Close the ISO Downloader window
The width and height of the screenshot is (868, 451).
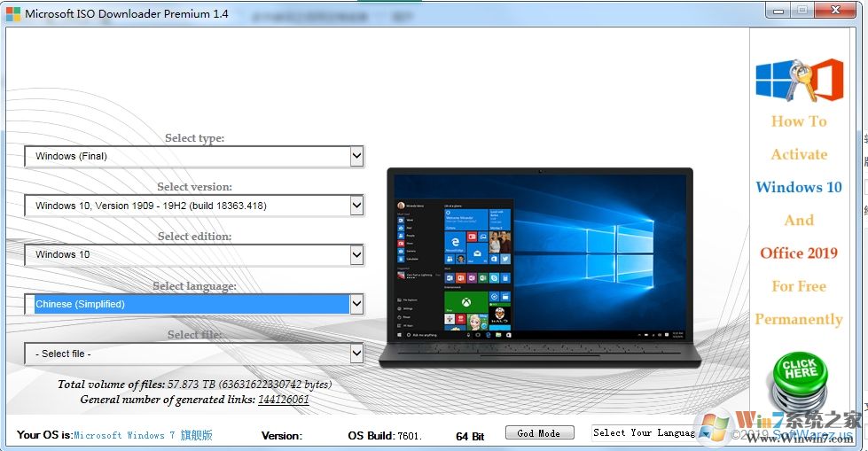[835, 11]
